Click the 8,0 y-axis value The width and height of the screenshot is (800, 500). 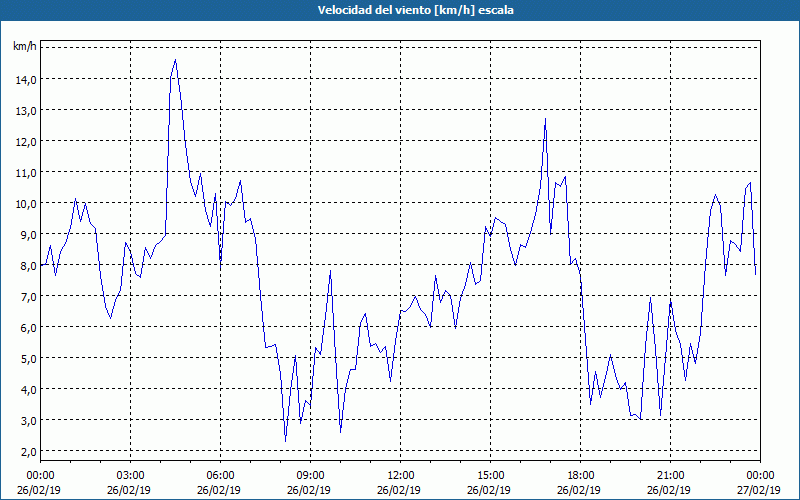coord(28,266)
